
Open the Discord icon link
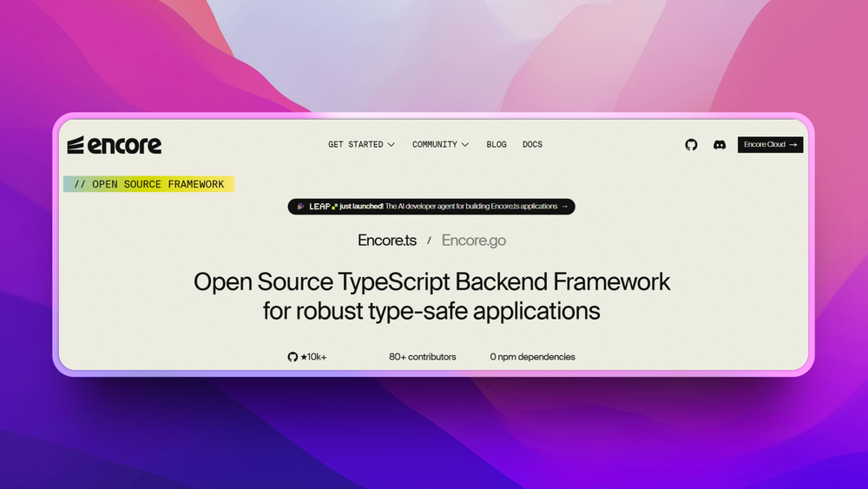click(719, 144)
